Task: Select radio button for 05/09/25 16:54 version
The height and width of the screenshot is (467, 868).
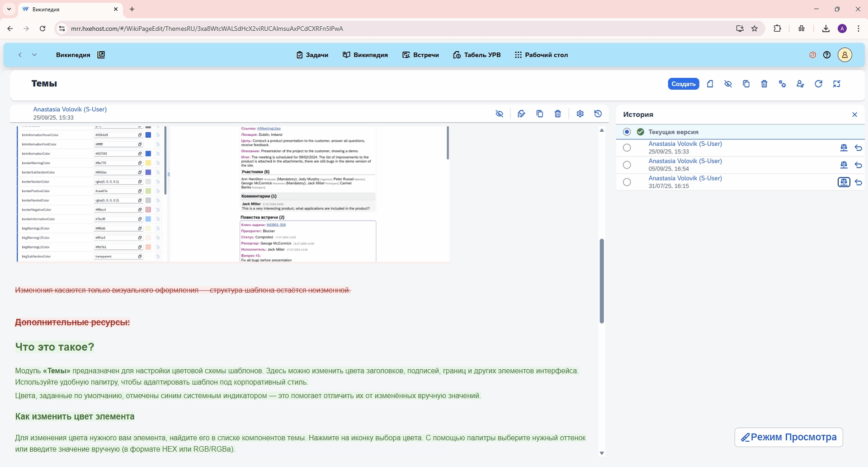Action: click(627, 165)
